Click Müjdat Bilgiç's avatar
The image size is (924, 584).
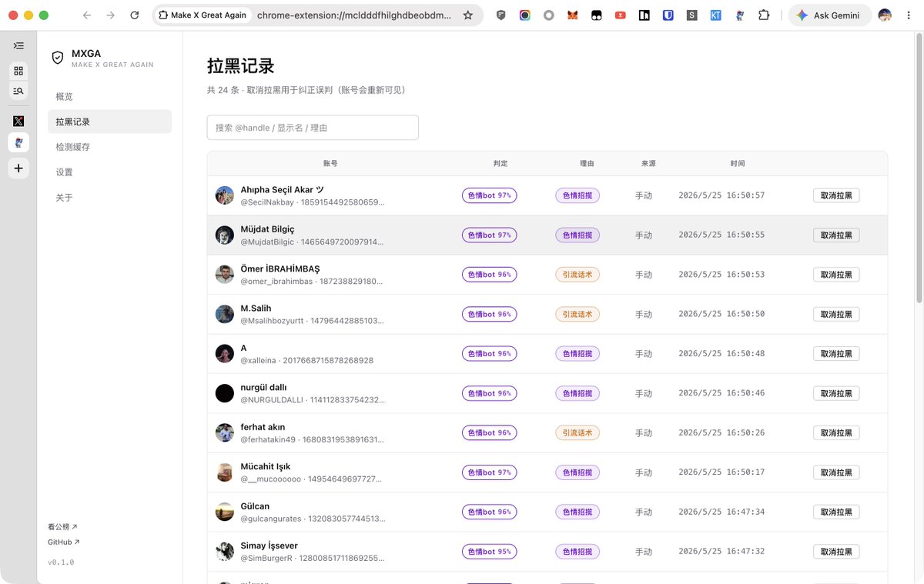tap(225, 235)
